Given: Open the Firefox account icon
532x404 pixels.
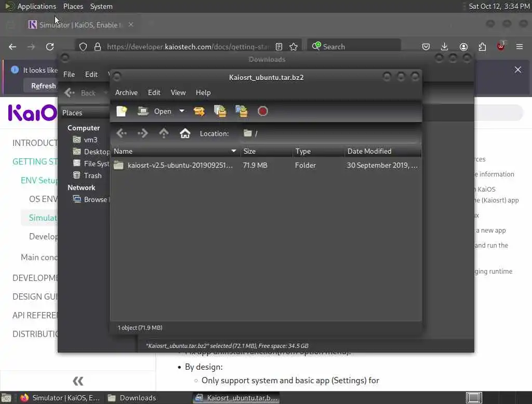Looking at the screenshot, I should [x=463, y=47].
